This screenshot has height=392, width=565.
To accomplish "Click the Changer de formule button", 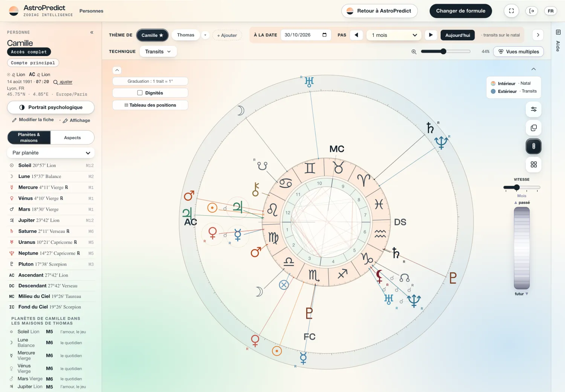I will coord(461,11).
